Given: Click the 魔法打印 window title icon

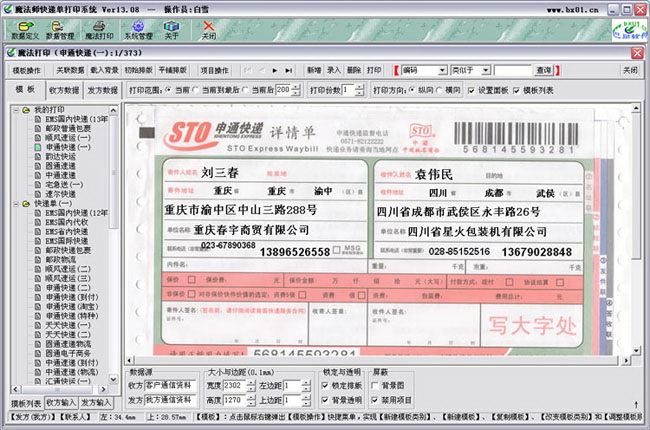Looking at the screenshot, I should tap(11, 53).
